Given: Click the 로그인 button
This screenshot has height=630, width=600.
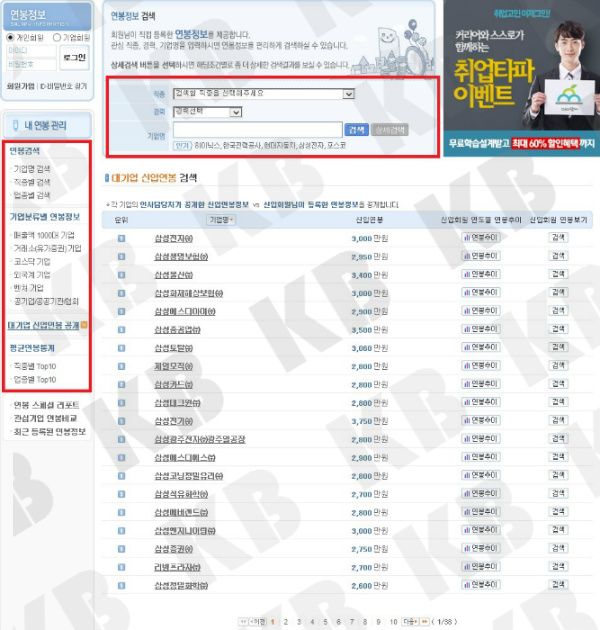Looking at the screenshot, I should coord(74,58).
